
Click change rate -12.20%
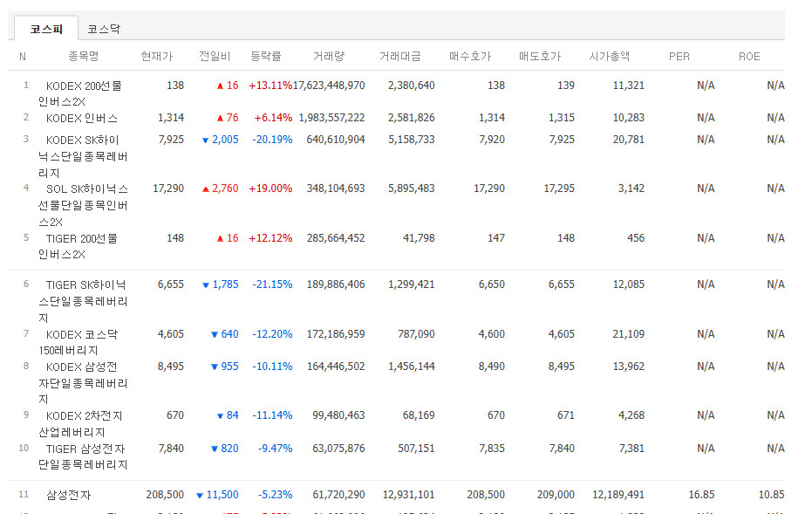click(x=272, y=334)
